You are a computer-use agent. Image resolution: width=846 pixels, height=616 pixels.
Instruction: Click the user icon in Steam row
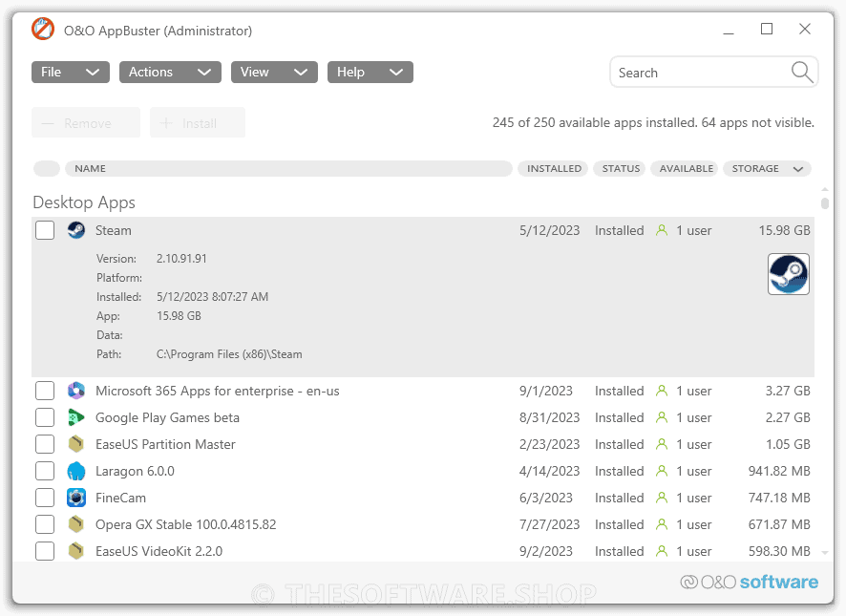[662, 230]
